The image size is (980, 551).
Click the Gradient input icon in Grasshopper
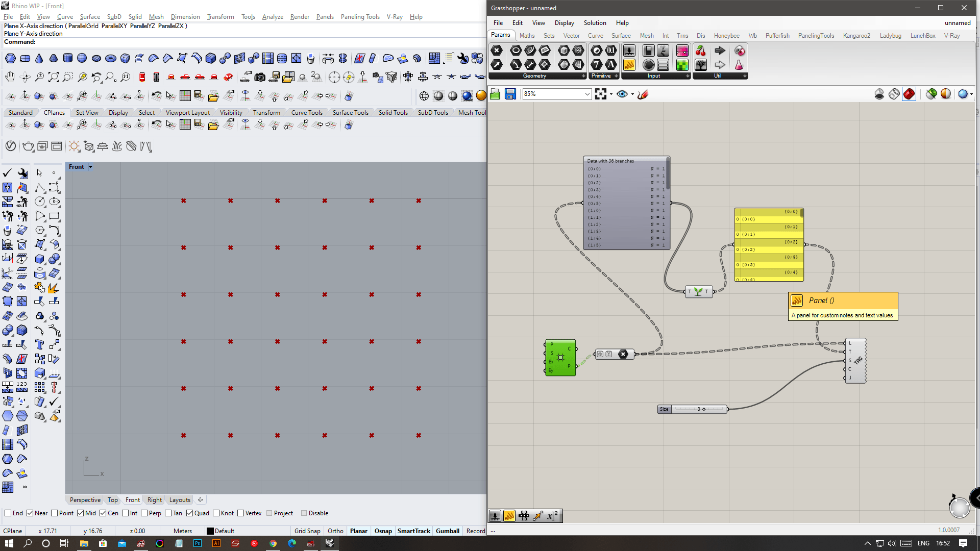tap(682, 51)
